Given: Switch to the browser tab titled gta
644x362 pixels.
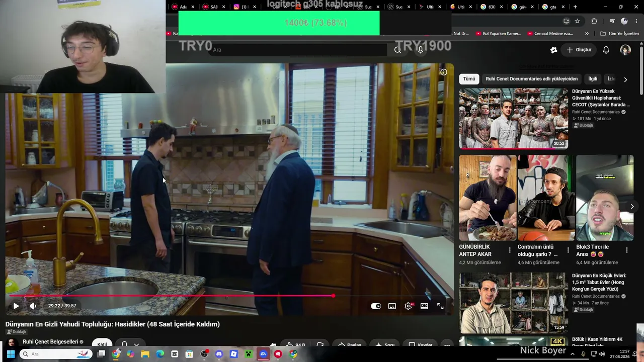Looking at the screenshot, I should pos(552,7).
